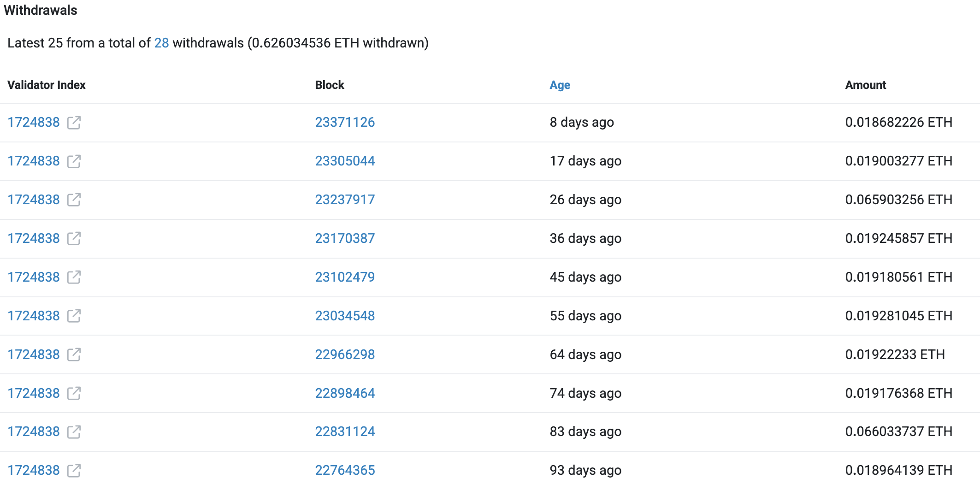Open external link icon in the 64 days ago row
This screenshot has height=484, width=980.
coord(74,355)
